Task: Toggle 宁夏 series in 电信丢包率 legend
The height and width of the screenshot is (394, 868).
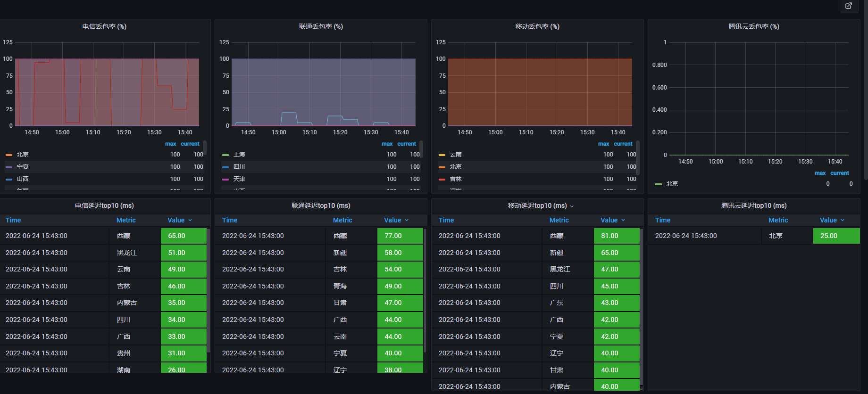Action: point(23,167)
